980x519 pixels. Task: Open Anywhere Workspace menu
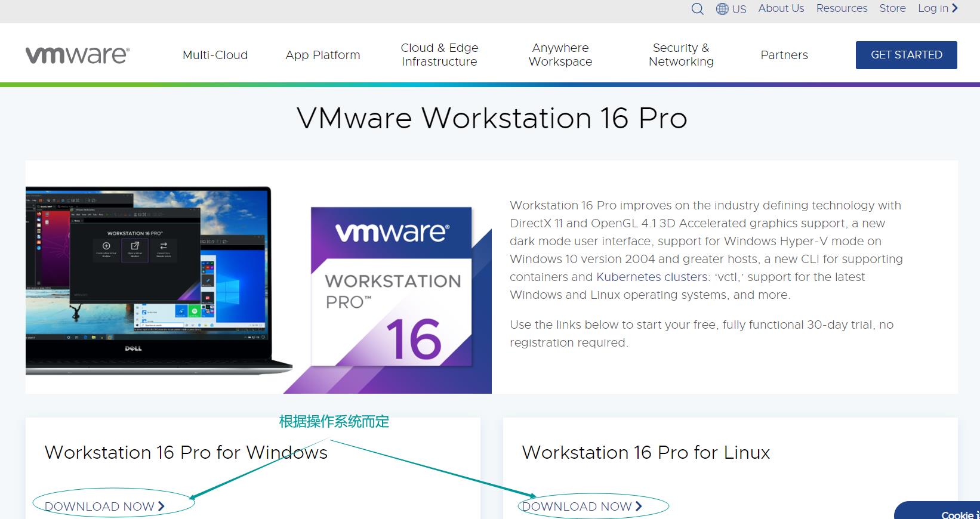[560, 54]
